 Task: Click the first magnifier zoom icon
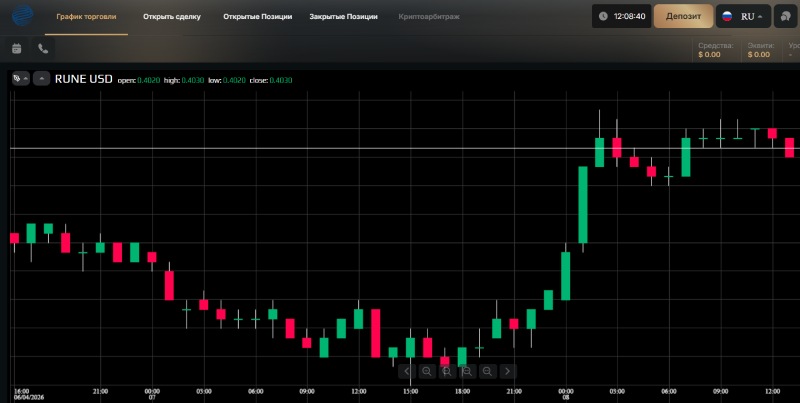(x=427, y=371)
